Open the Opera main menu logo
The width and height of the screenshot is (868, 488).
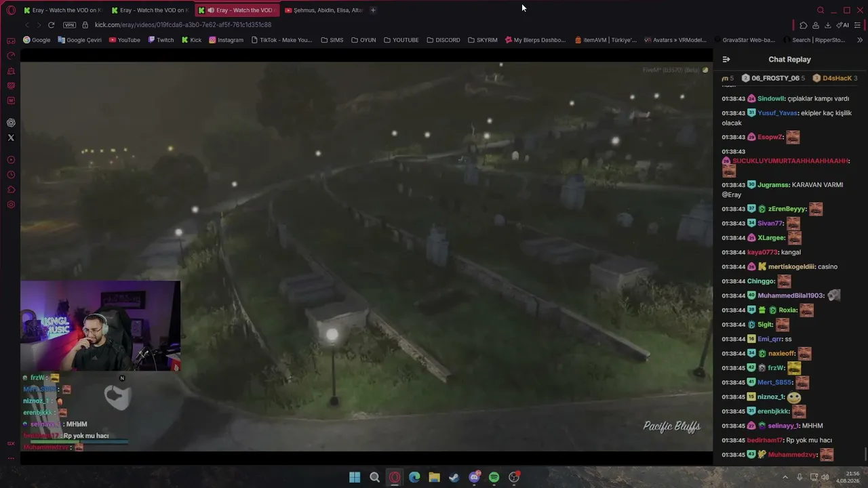click(x=11, y=10)
